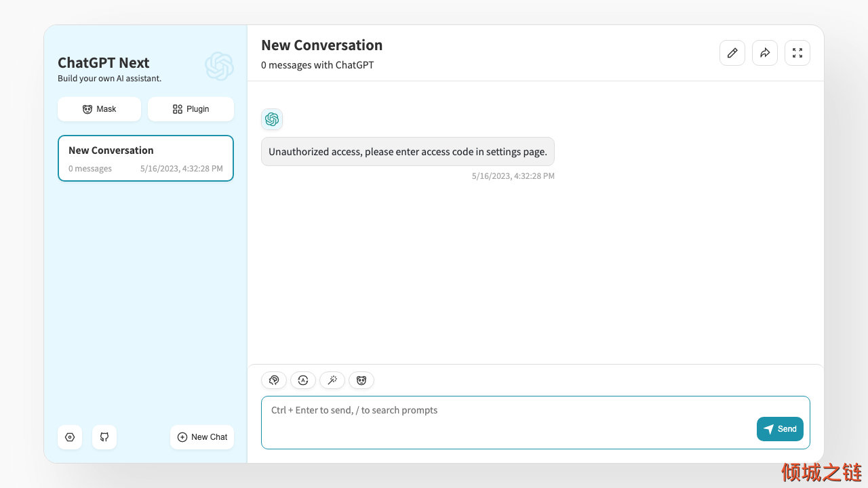The height and width of the screenshot is (488, 868).
Task: Click the "0 messages with ChatGPT" subtitle
Action: tap(317, 65)
